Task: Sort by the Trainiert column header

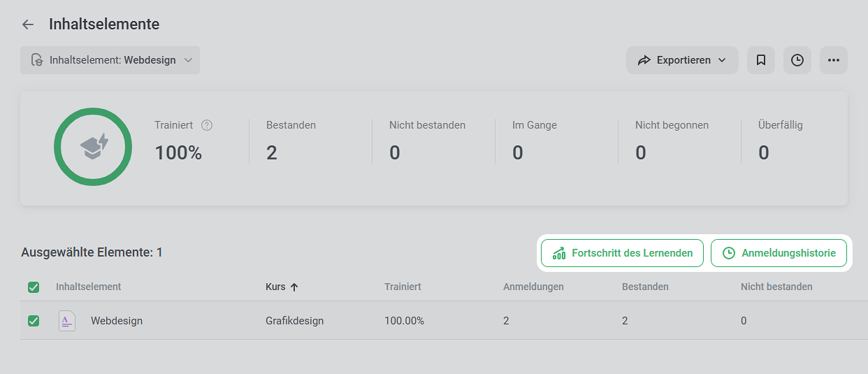Action: (x=403, y=287)
